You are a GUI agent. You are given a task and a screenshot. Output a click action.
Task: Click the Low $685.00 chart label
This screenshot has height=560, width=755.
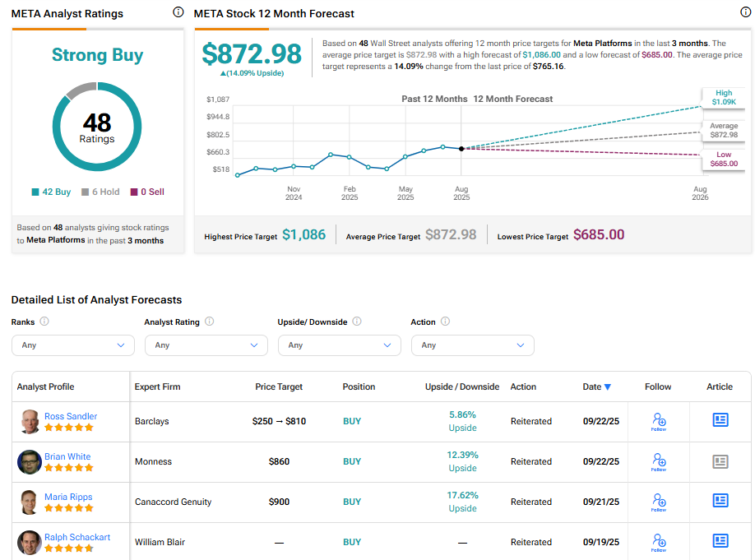pyautogui.click(x=724, y=159)
